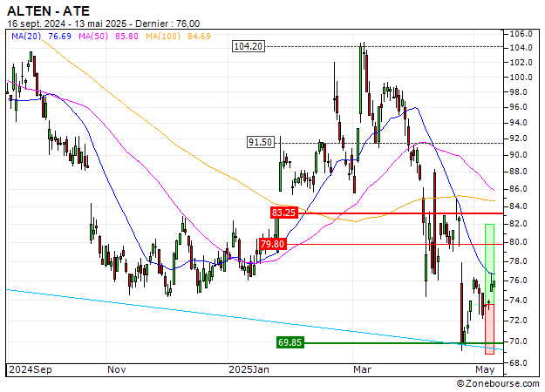Click the red 79.80 resistance label
Image resolution: width=545 pixels, height=392 pixels.
point(272,244)
